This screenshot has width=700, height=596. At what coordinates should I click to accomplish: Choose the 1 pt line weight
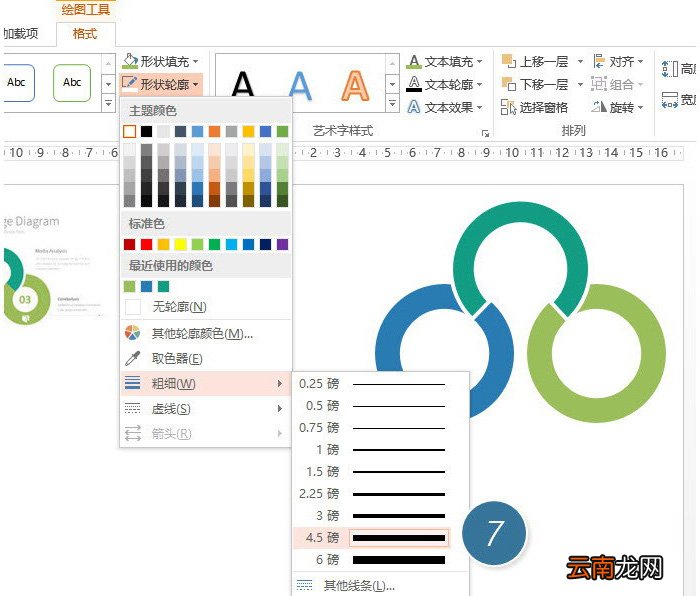click(x=372, y=450)
